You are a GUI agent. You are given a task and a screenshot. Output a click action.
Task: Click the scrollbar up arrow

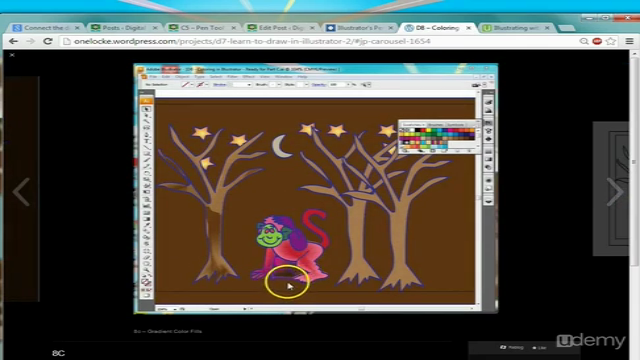(x=634, y=53)
